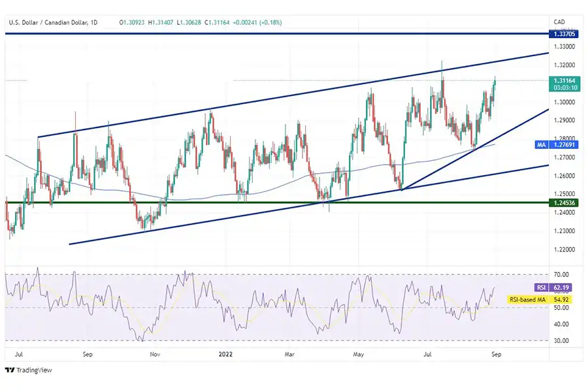Click the close value C1.31164
The height and width of the screenshot is (392, 588).
click(217, 22)
